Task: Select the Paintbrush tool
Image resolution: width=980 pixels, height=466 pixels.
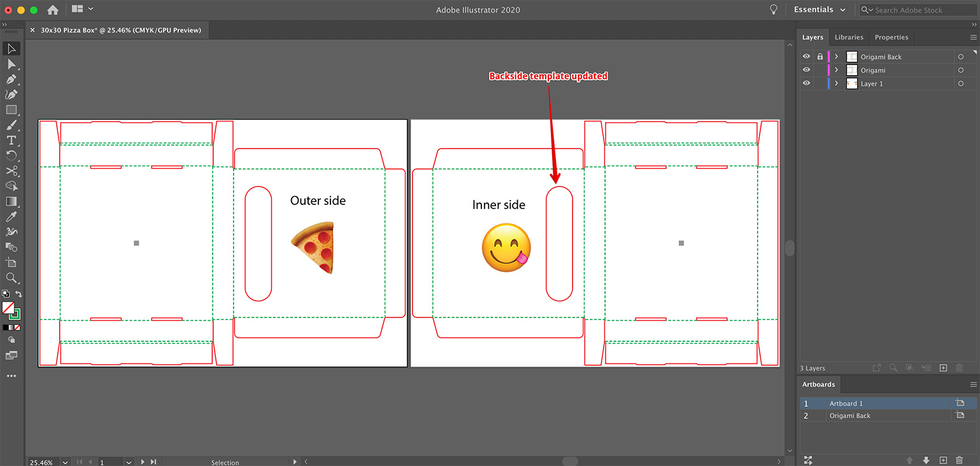Action: click(11, 125)
